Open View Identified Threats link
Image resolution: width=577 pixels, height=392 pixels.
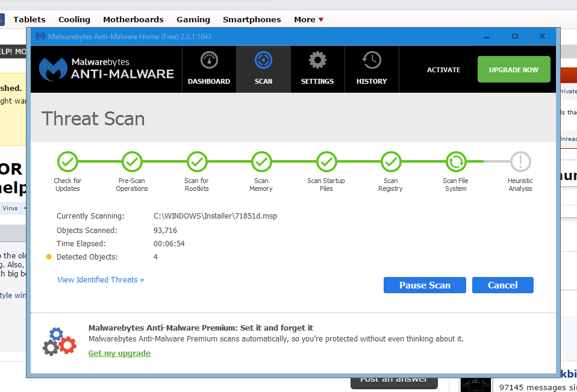tap(101, 280)
